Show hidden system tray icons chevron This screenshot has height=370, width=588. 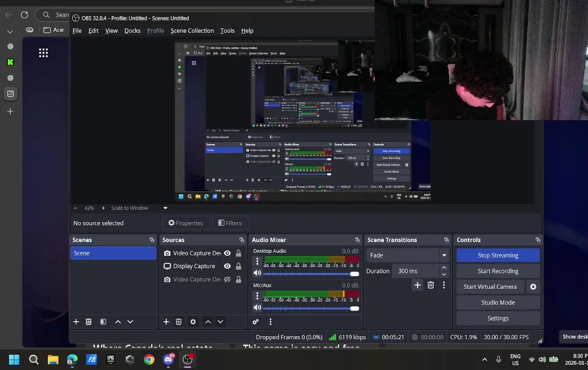pos(485,360)
